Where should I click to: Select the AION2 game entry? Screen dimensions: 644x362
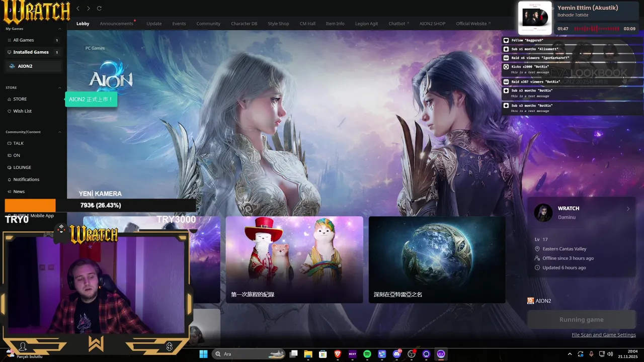[x=33, y=66]
